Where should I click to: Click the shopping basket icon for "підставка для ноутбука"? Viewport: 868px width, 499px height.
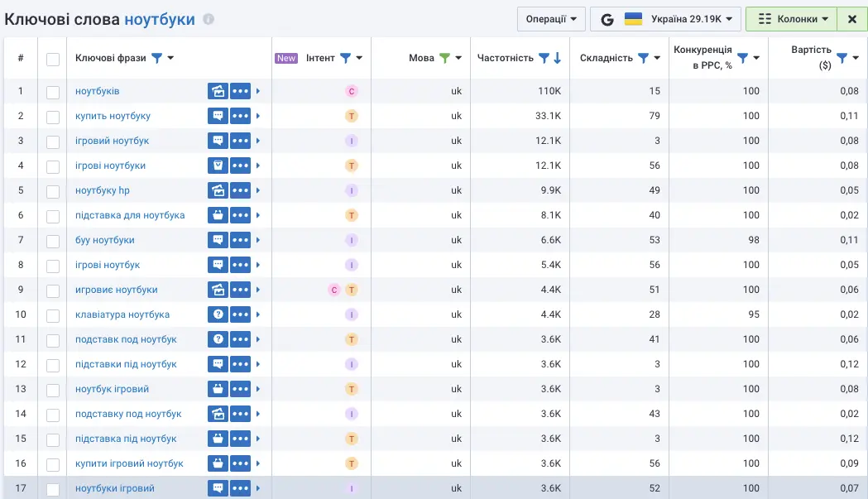[217, 215]
